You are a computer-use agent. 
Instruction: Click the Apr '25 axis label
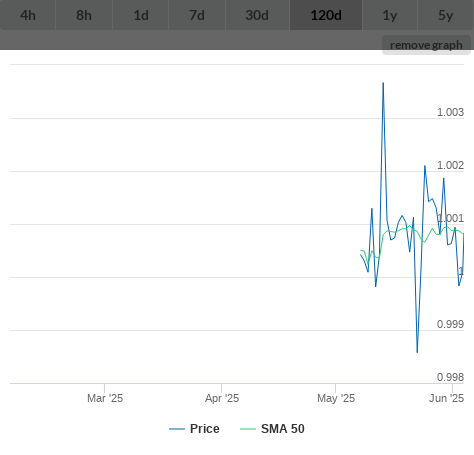click(x=222, y=398)
